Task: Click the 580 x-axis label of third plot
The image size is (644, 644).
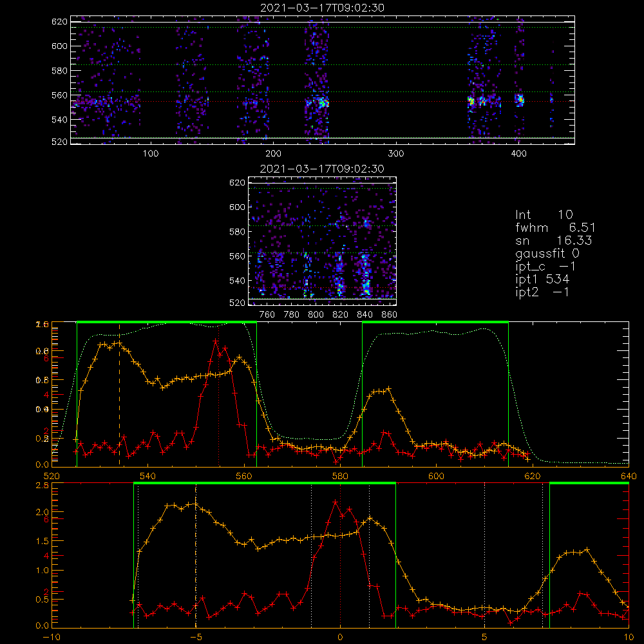Action: (x=340, y=477)
